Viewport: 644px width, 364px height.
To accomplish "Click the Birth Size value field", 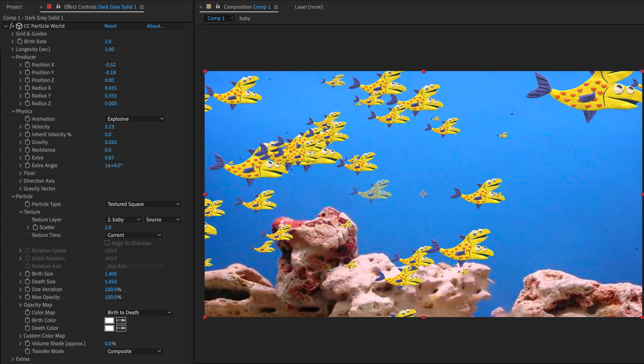I will (x=111, y=274).
